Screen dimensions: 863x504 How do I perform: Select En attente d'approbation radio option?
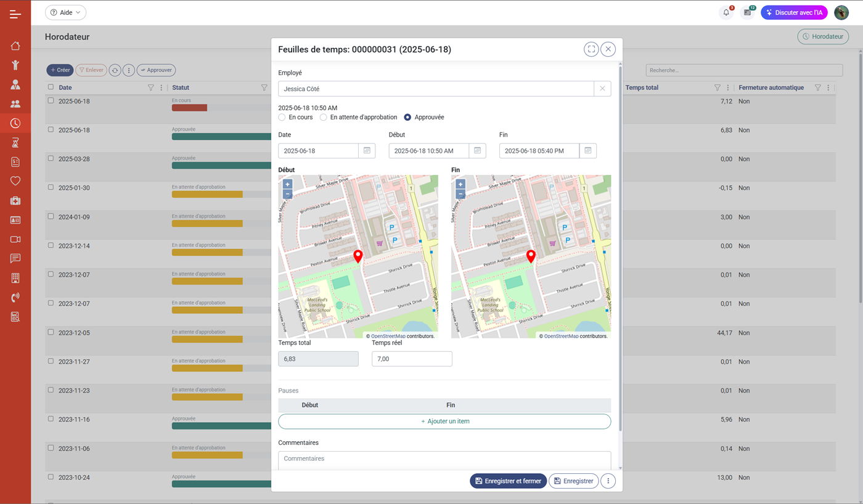click(x=324, y=117)
